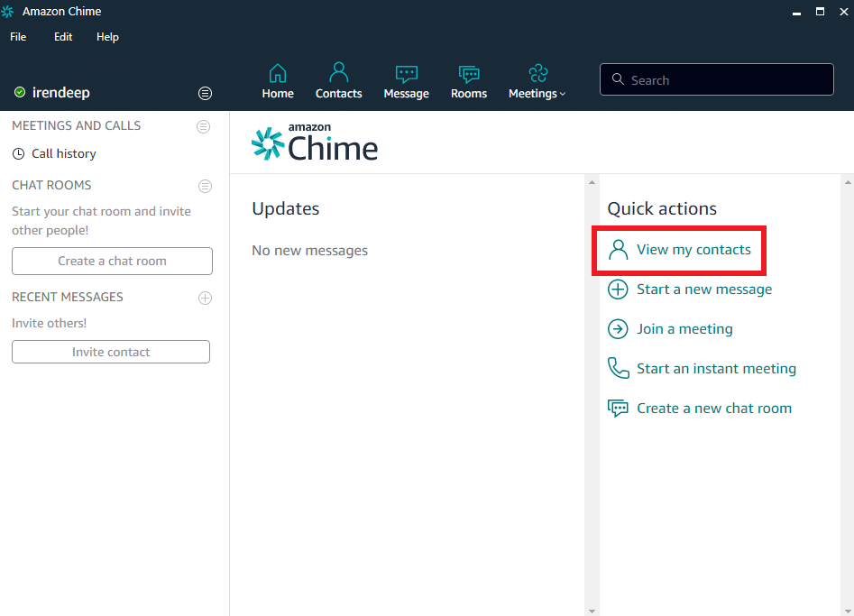Click the Amazon Chime title bar icon
Viewport: 854px width, 616px height.
[7, 12]
